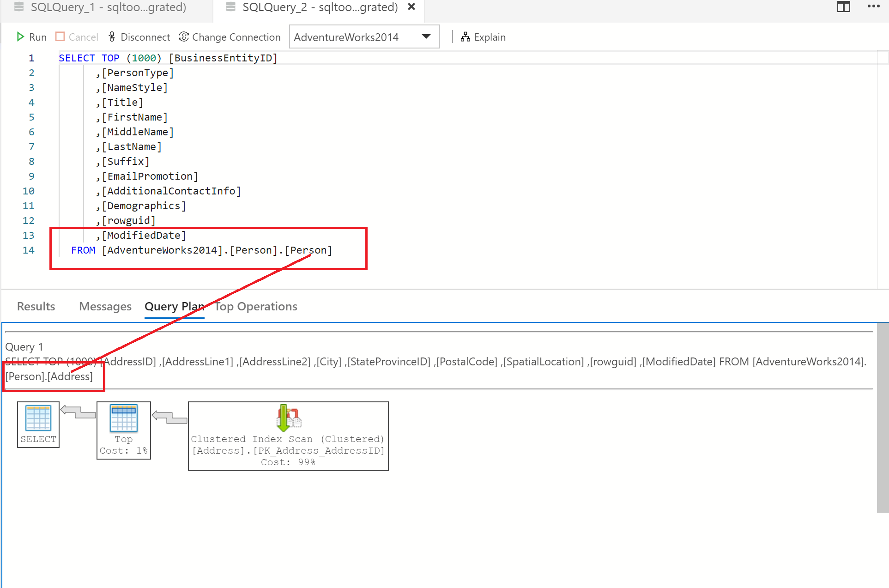Screen dimensions: 889x588
Task: Open the more actions ellipsis menu
Action: click(873, 6)
